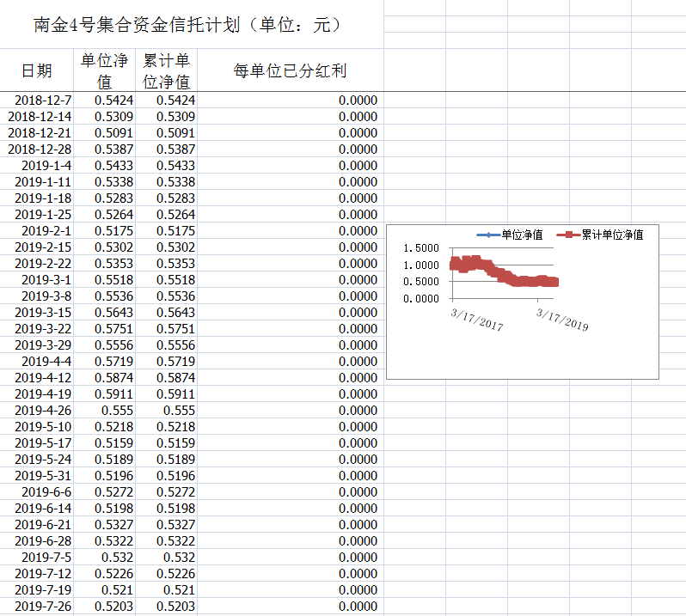Viewport: 686px width, 616px height.
Task: Select date cell 2019-3-29
Action: (x=37, y=345)
